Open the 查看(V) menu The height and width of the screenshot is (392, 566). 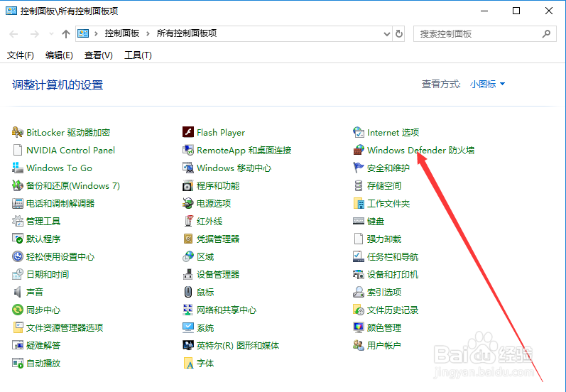click(98, 55)
